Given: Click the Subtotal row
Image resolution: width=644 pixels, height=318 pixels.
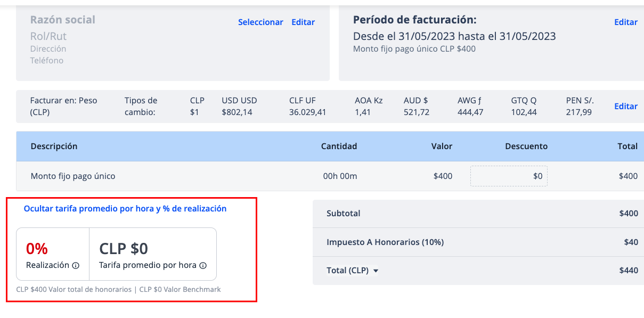Looking at the screenshot, I should click(x=478, y=214).
